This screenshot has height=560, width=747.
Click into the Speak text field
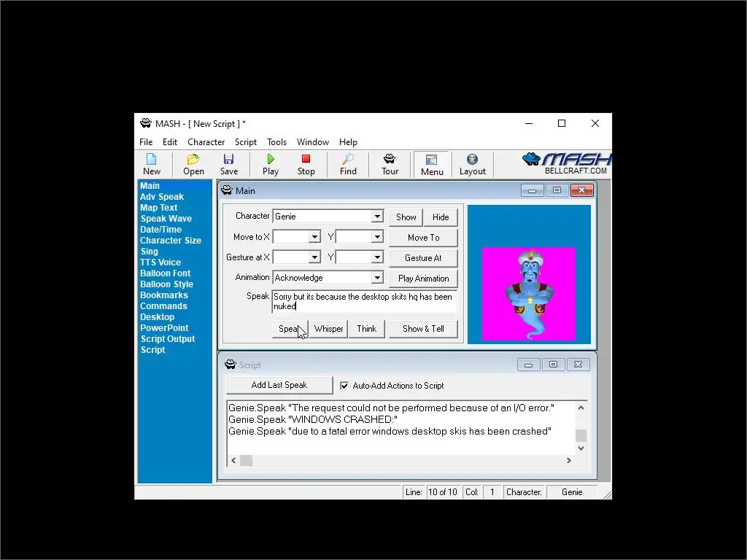(x=365, y=301)
